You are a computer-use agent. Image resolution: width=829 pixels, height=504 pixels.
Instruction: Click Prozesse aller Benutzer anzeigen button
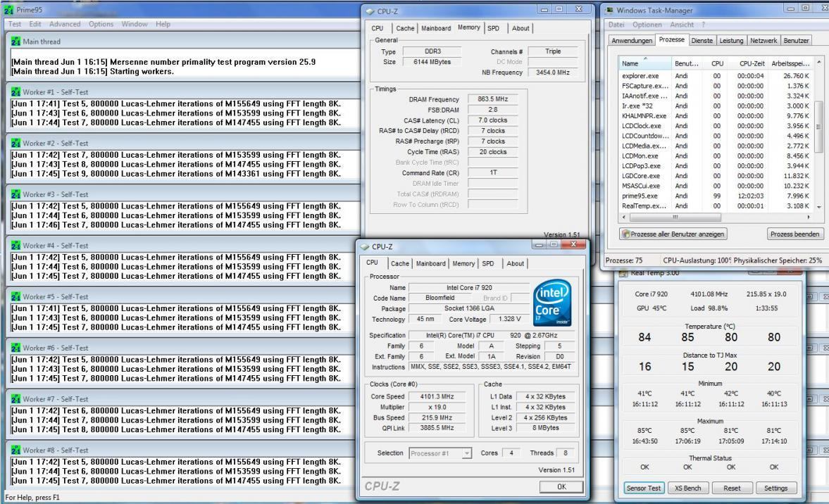point(673,234)
